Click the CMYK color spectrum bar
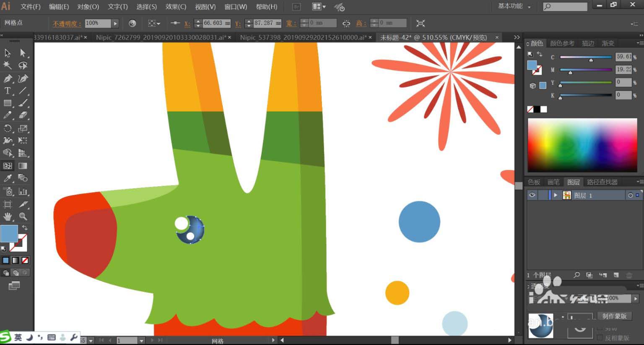This screenshot has height=345, width=644. pyautogui.click(x=582, y=145)
